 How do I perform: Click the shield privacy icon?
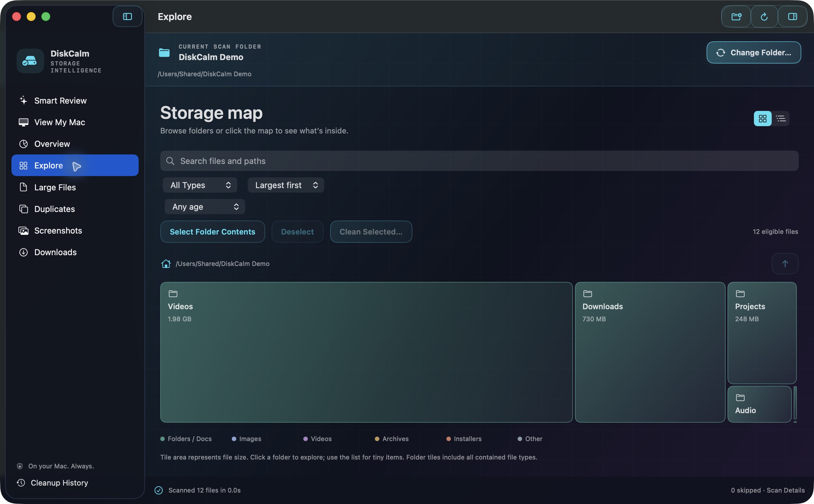pos(20,466)
